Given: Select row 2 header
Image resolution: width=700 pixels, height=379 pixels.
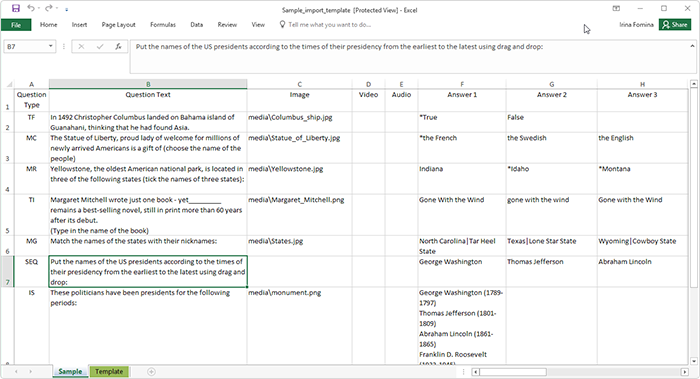Looking at the screenshot, I should pyautogui.click(x=8, y=122).
